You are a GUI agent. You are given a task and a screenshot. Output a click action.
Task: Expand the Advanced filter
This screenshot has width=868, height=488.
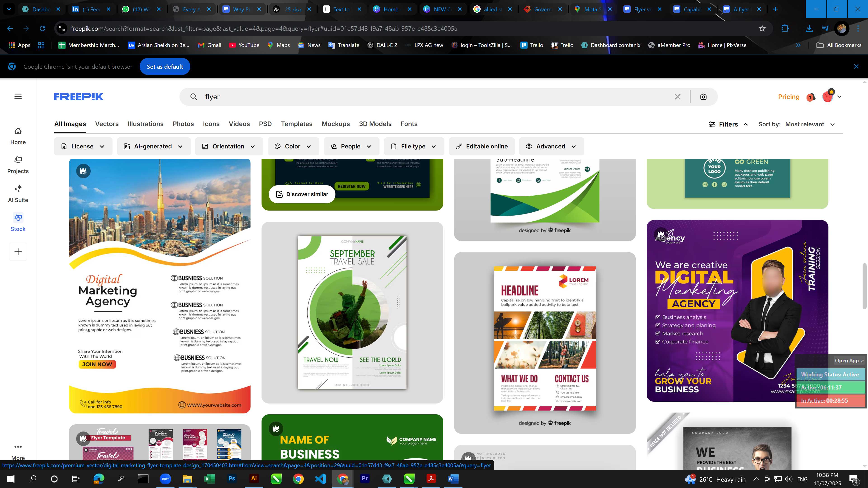(x=552, y=146)
